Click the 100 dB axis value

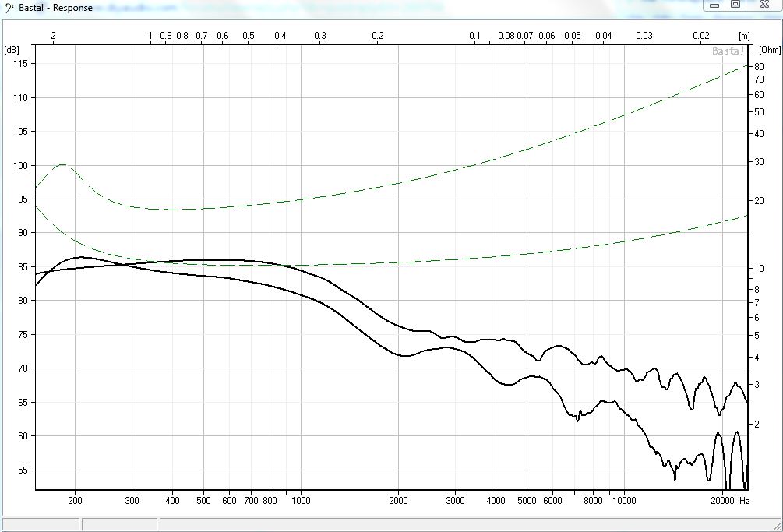click(20, 165)
